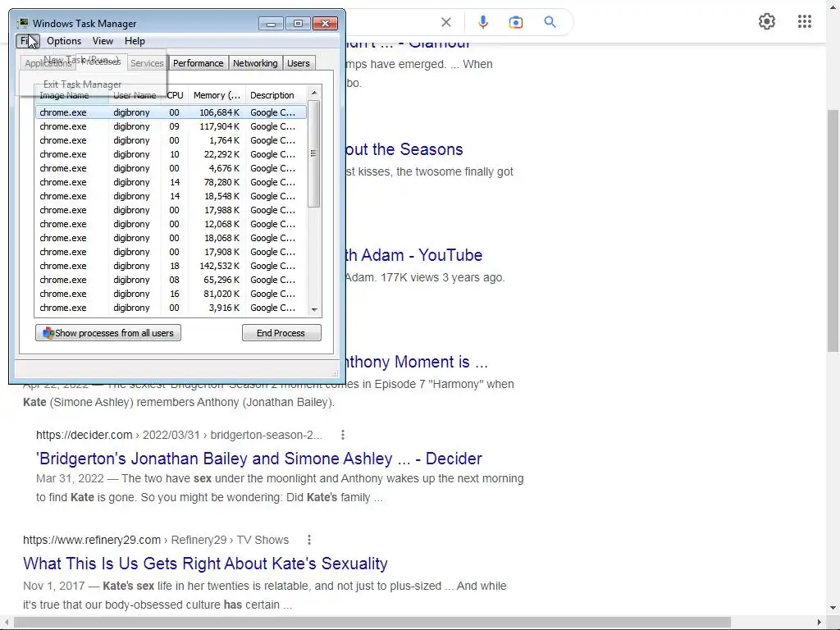Screen dimensions: 840x630
Task: Sort processes by the Description column header
Action: coord(276,95)
